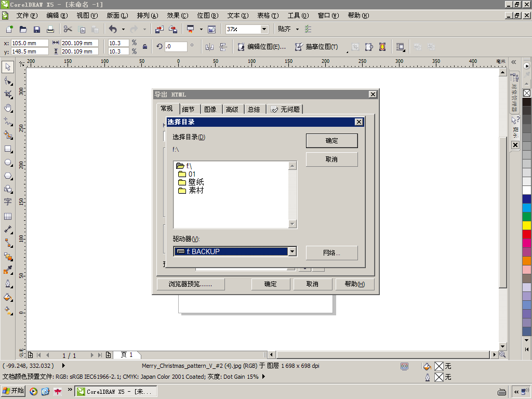Image resolution: width=532 pixels, height=399 pixels.
Task: Select the 01 folder in list
Action: (x=187, y=174)
